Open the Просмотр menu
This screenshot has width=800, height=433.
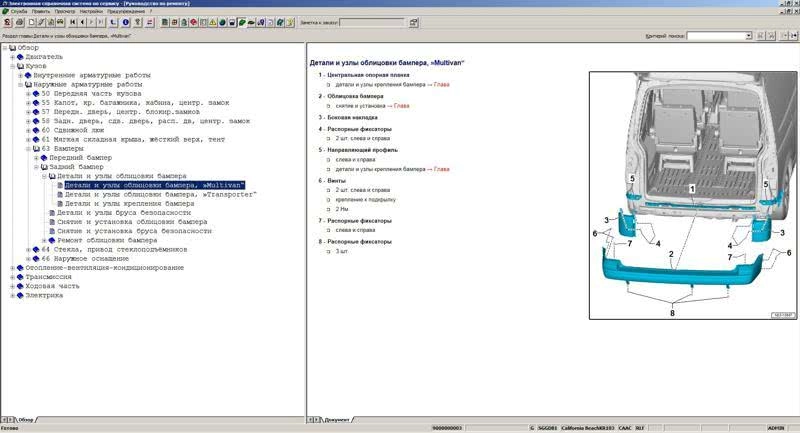coord(65,11)
